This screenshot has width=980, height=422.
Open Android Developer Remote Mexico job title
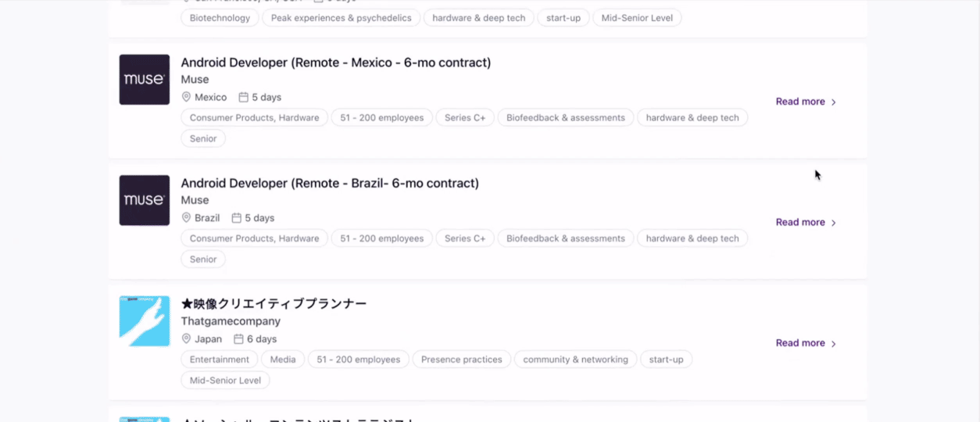click(x=336, y=63)
